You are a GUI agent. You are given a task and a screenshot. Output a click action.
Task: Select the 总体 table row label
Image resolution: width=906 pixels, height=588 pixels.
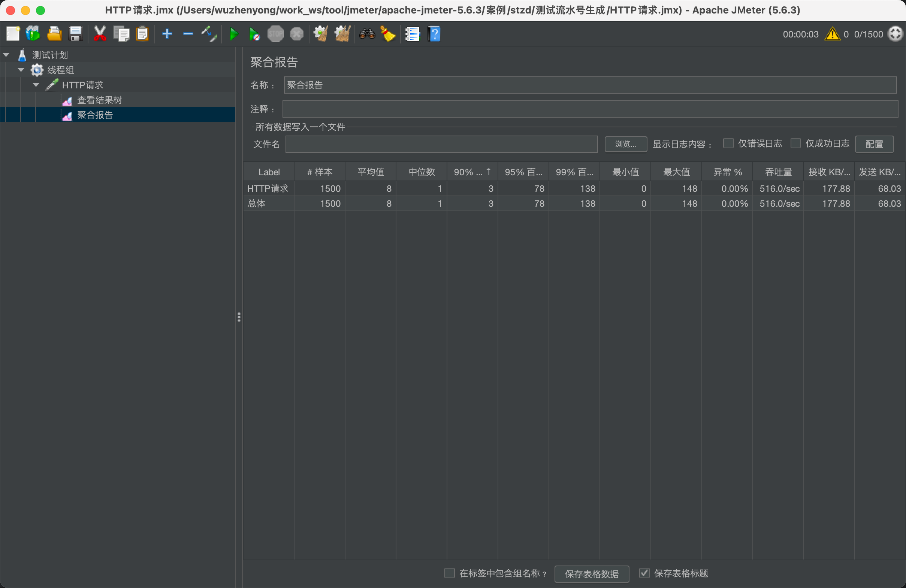point(256,204)
